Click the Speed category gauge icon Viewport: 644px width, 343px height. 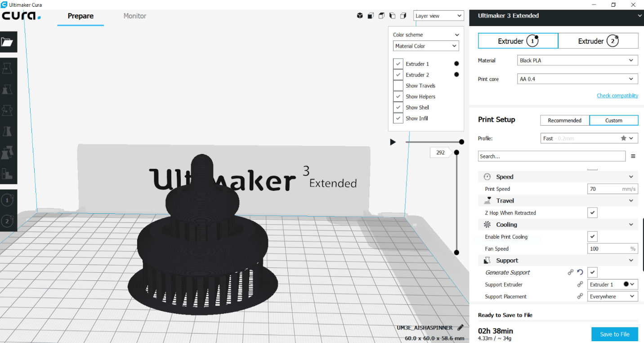[487, 177]
